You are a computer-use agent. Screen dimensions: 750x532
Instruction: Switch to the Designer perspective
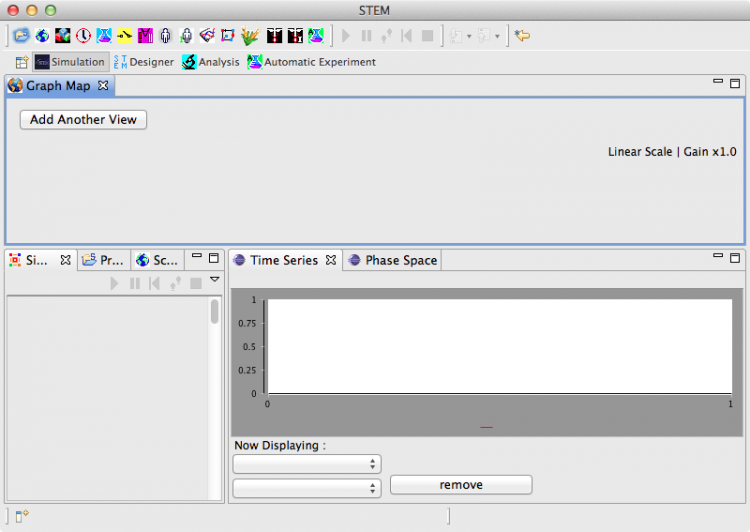click(144, 62)
